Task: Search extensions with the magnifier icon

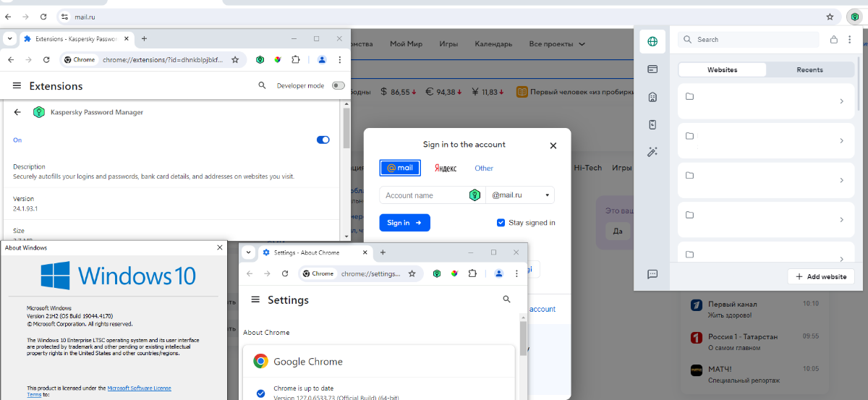Action: (262, 85)
